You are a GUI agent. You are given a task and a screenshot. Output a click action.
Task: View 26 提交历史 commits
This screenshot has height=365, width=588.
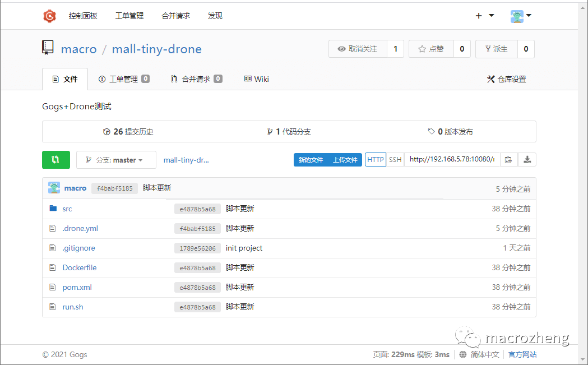click(x=128, y=132)
